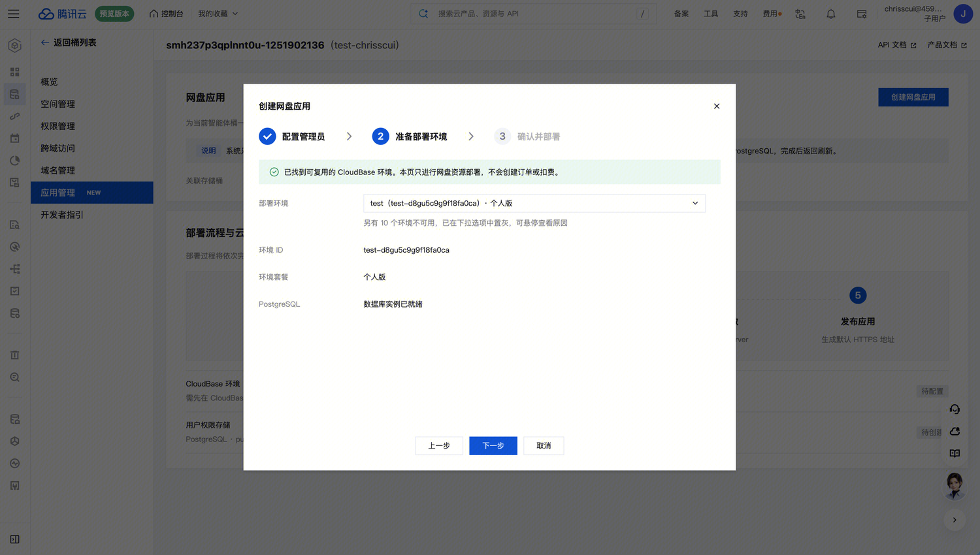Image resolution: width=980 pixels, height=555 pixels.
Task: Open the magnifier search icon in left rail
Action: [x=14, y=377]
